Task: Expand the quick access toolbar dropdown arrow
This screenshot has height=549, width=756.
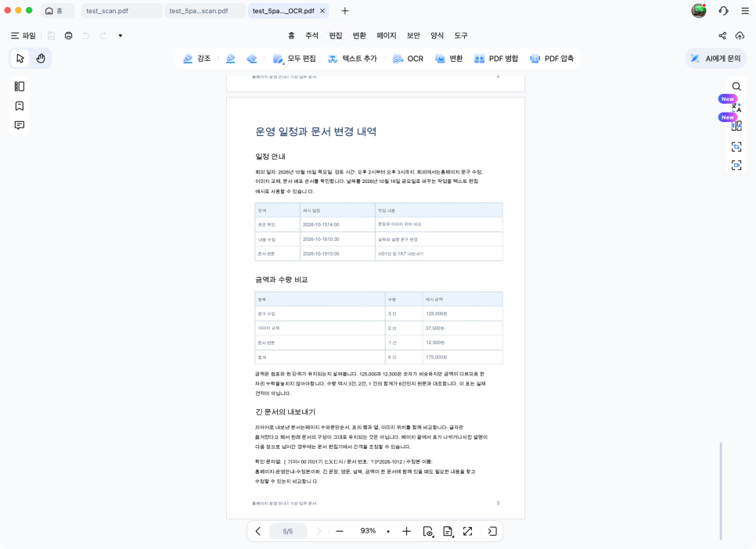Action: click(121, 36)
